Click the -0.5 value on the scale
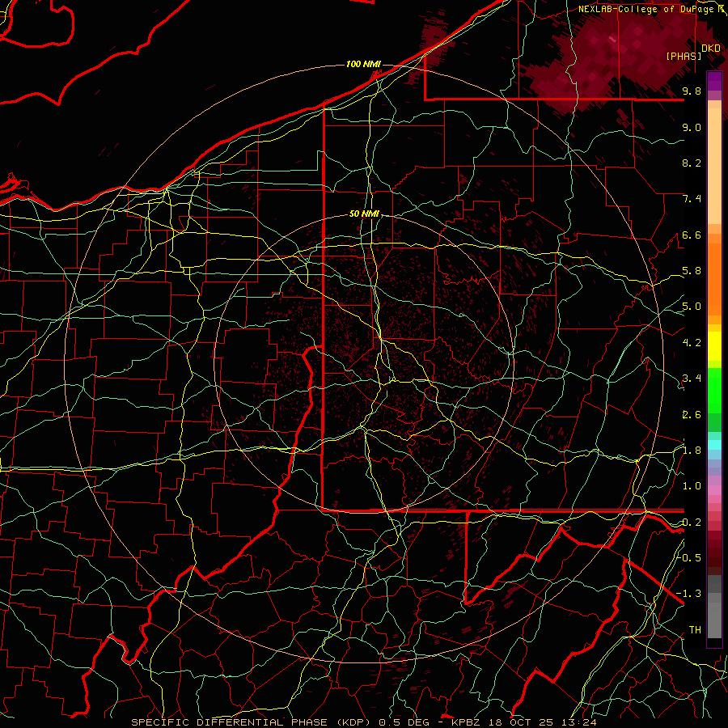Viewport: 728px width, 728px height. pos(689,557)
